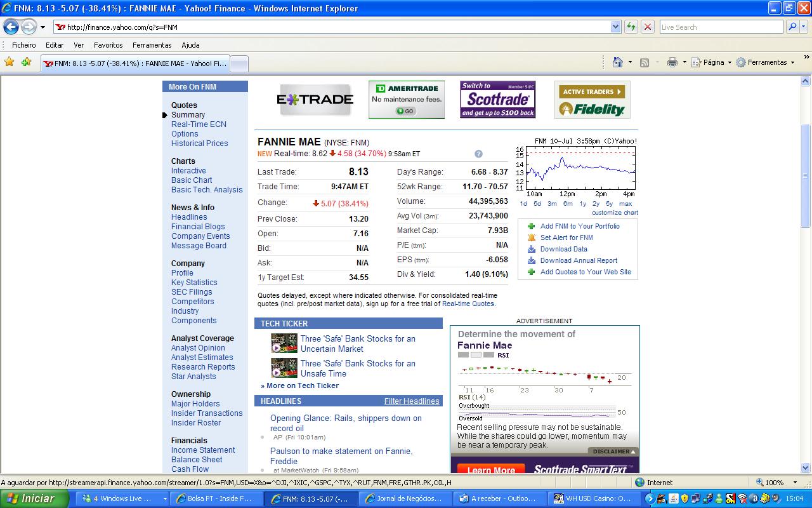Screen dimensions: 812x508
Task: Open the Favoritos menu
Action: (x=108, y=45)
